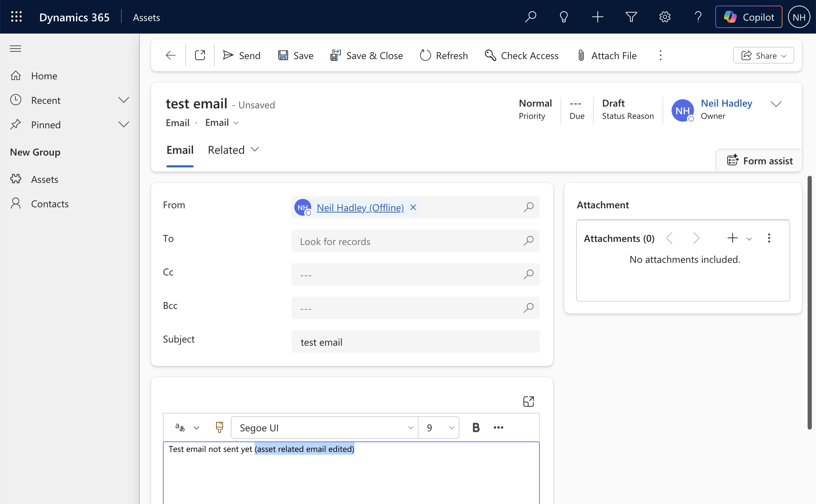Screen dimensions: 816x504
Task: Send the email
Action: 242,55
